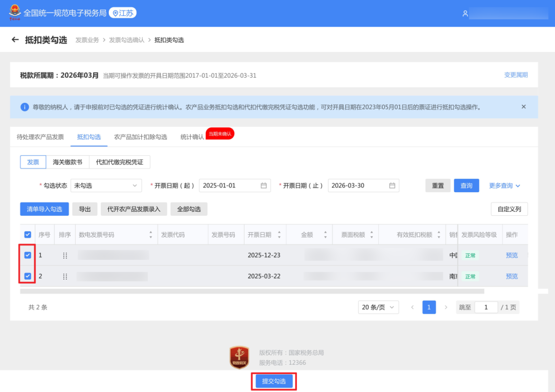The width and height of the screenshot is (555, 392).
Task: Close the blue notice banner
Action: [524, 106]
